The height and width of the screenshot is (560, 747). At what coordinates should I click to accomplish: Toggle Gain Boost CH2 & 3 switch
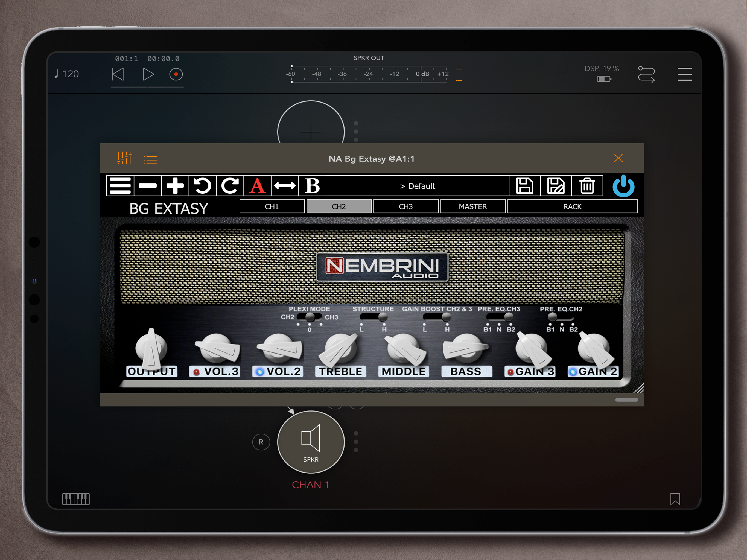click(436, 317)
